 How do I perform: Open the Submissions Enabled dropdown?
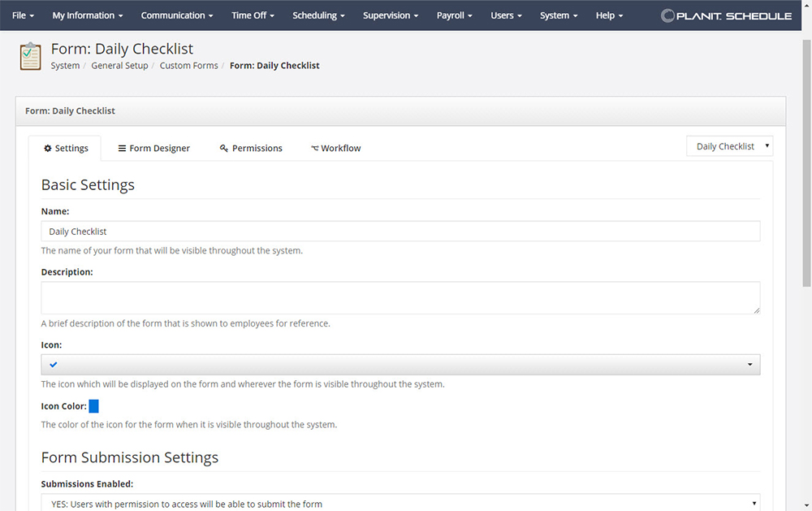pos(400,501)
